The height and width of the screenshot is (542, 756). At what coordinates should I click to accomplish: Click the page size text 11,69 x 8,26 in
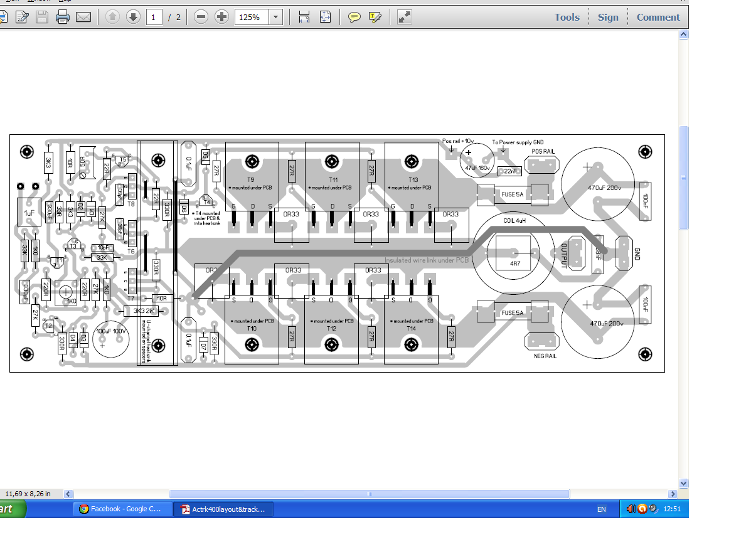pyautogui.click(x=28, y=494)
